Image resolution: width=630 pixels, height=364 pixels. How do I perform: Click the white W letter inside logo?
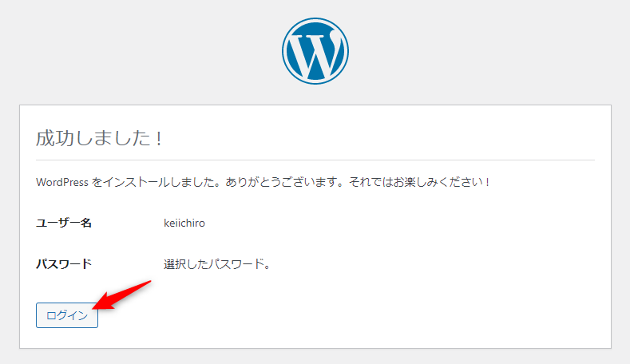point(315,53)
